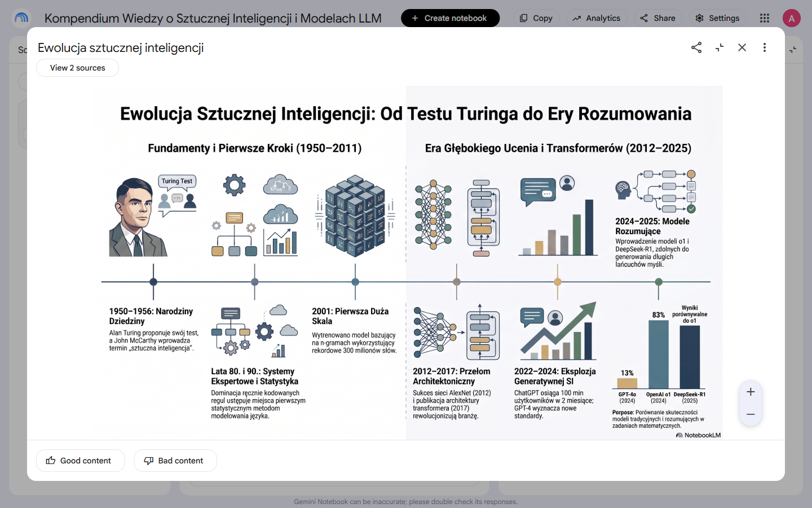Open the three-dot more options menu
Viewport: 812px width, 508px height.
coord(765,47)
